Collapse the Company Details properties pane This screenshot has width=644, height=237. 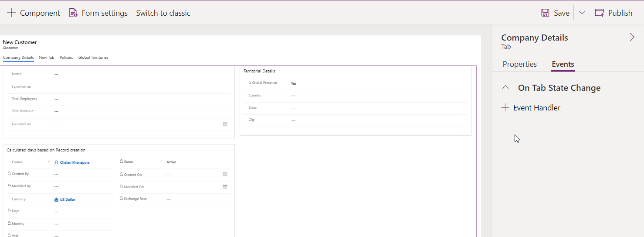click(632, 38)
